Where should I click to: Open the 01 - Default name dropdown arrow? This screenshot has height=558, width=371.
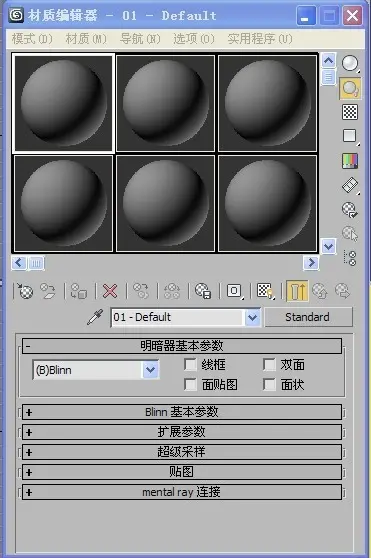tap(253, 317)
